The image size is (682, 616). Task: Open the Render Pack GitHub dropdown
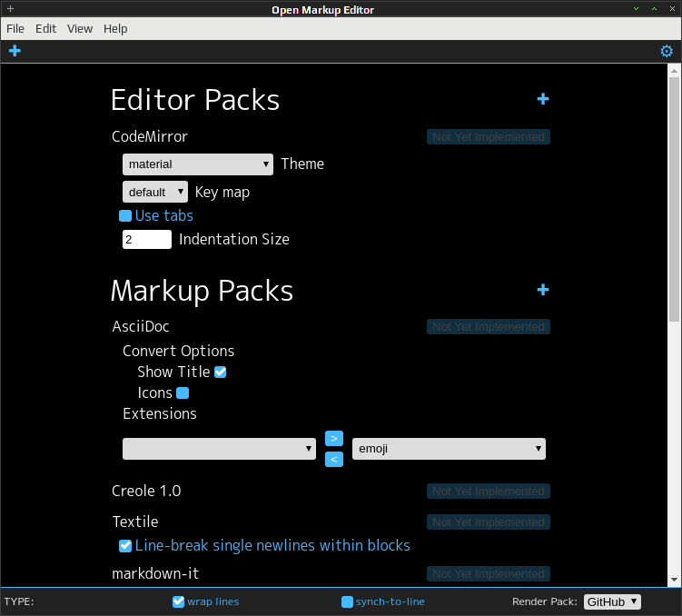612,601
